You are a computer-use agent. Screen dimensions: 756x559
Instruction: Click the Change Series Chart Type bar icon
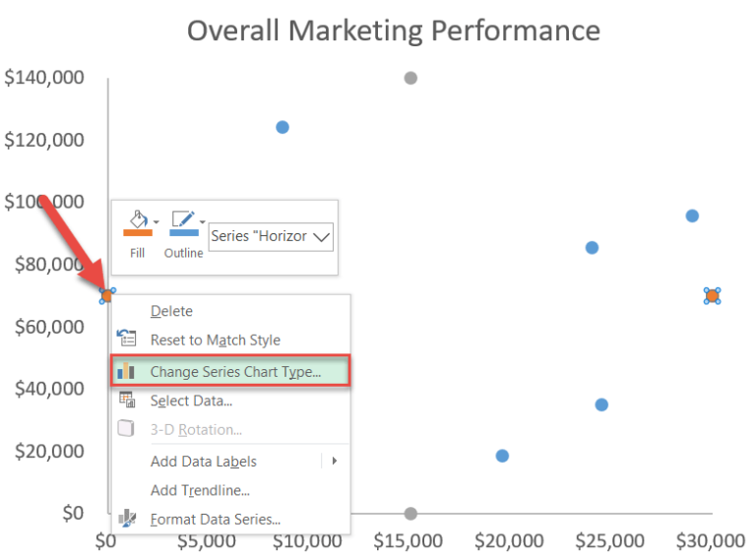tap(126, 371)
